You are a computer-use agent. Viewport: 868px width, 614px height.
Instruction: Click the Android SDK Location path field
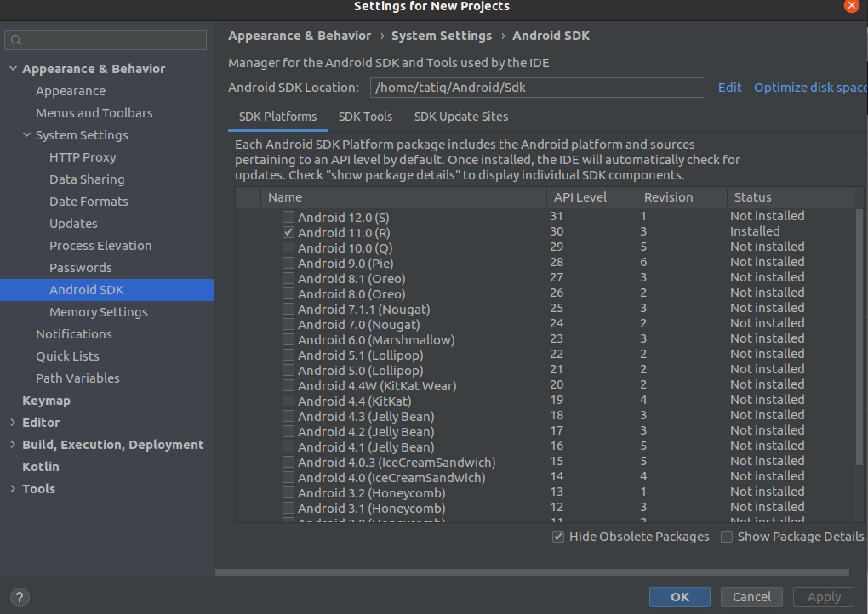click(x=537, y=88)
